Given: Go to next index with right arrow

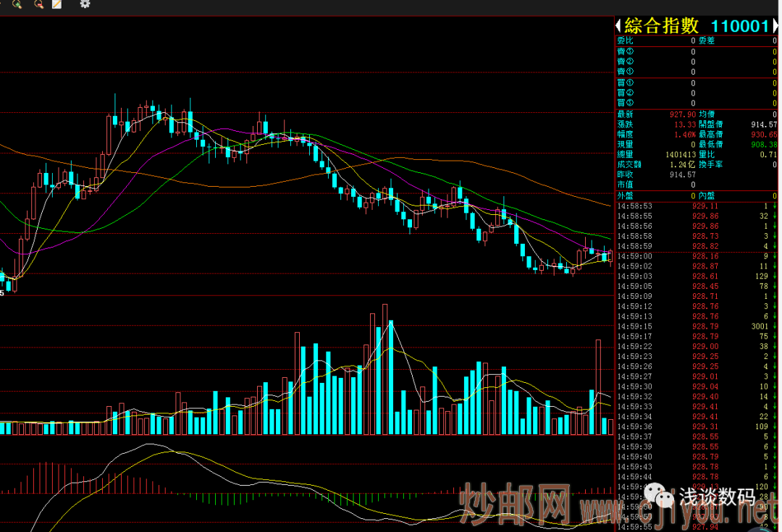Looking at the screenshot, I should [775, 26].
